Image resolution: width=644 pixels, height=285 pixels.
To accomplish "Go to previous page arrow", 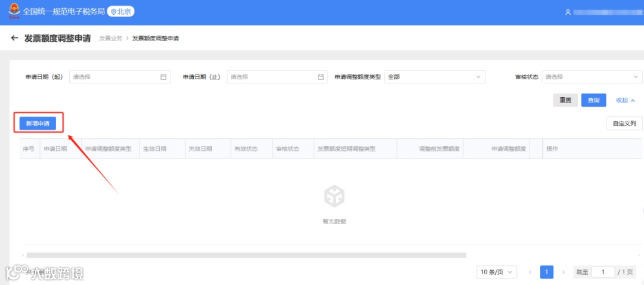I will point(530,272).
